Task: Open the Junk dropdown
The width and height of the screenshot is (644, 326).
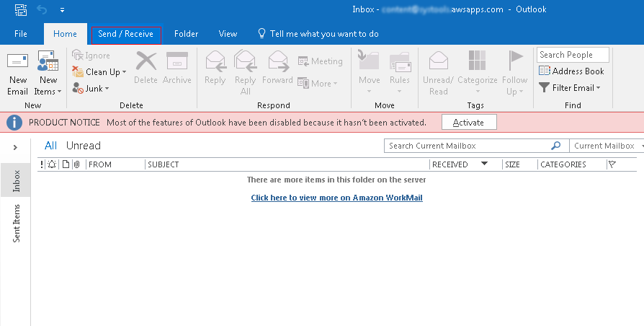Action: [91, 89]
